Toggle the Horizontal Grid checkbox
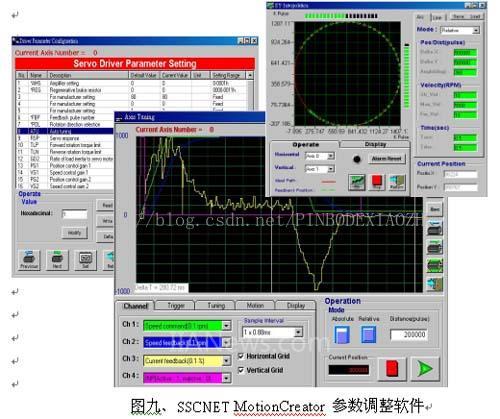This screenshot has height=419, width=500. [241, 356]
